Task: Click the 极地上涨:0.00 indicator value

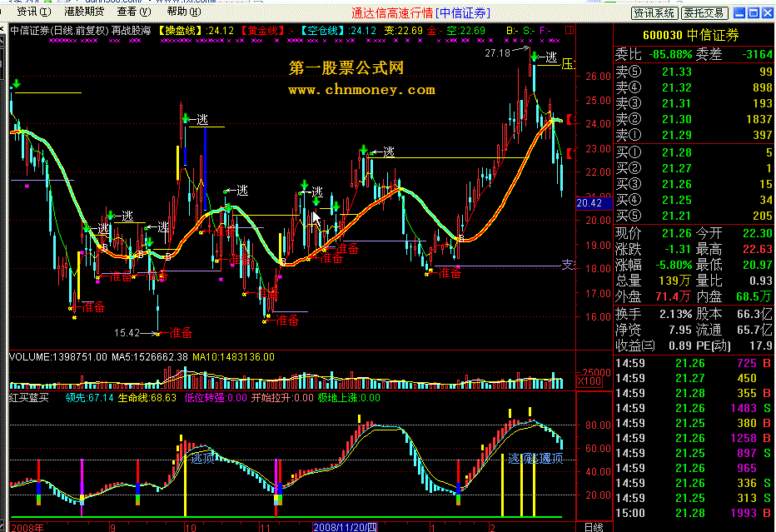Action: pos(349,398)
